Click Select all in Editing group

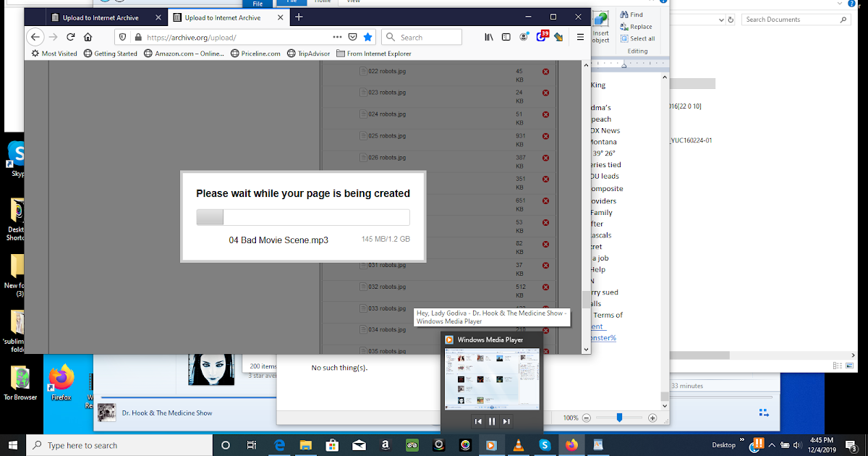click(637, 38)
